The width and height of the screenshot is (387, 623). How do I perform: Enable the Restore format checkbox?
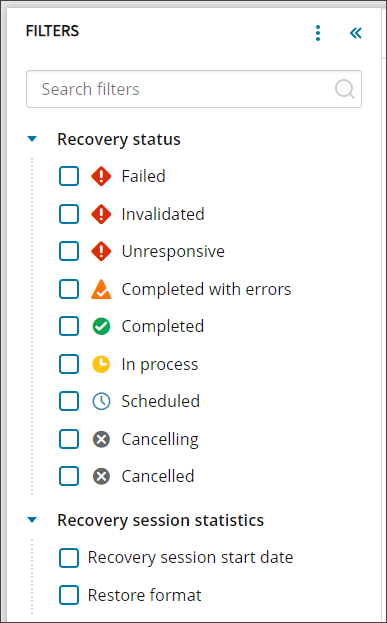69,595
